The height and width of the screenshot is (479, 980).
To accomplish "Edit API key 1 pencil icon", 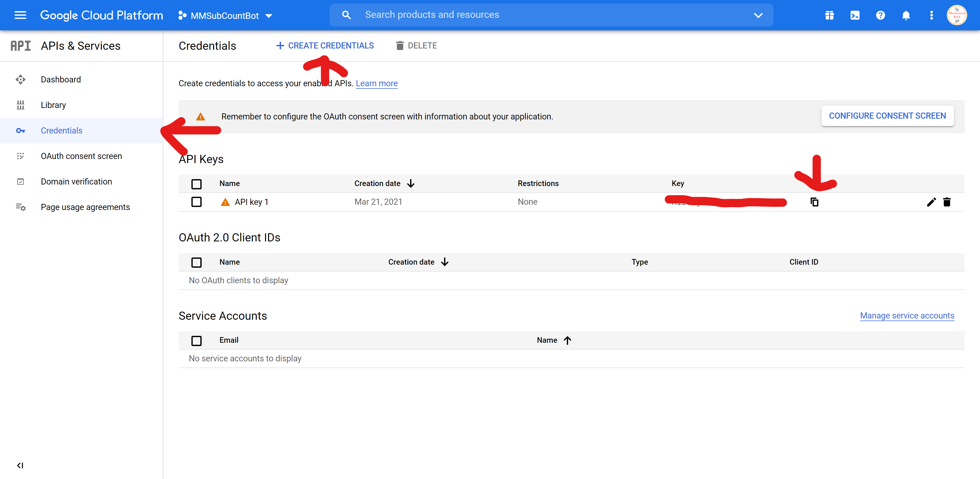I will click(x=931, y=202).
